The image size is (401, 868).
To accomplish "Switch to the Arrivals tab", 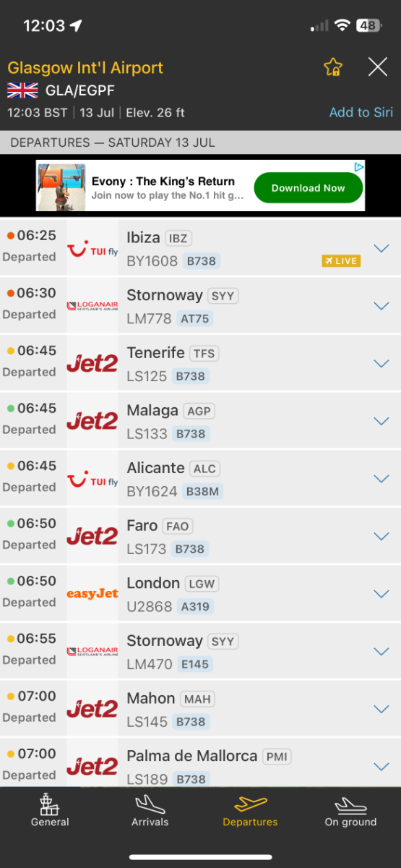I will [150, 811].
